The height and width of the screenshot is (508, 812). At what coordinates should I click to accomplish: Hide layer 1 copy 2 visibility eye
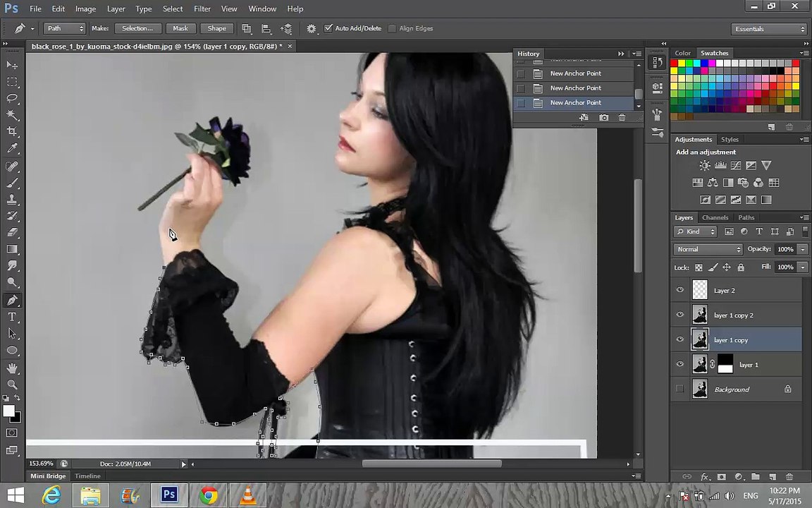coord(680,315)
